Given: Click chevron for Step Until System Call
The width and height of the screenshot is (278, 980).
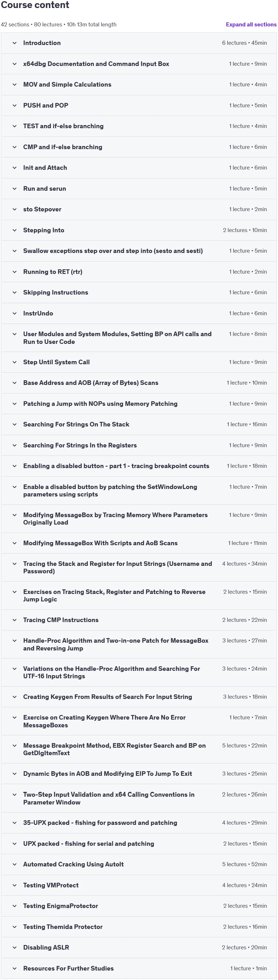Looking at the screenshot, I should coord(14,362).
